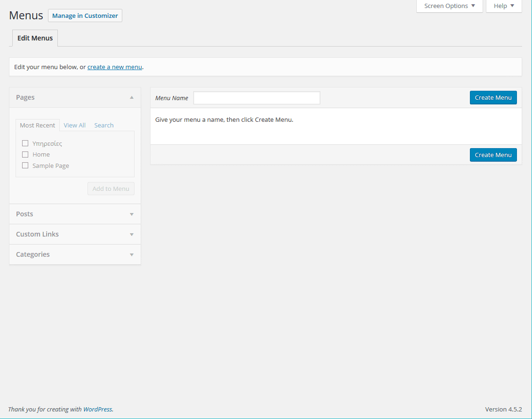532x419 pixels.
Task: Click the Version 4.5.2 footer text
Action: click(503, 409)
